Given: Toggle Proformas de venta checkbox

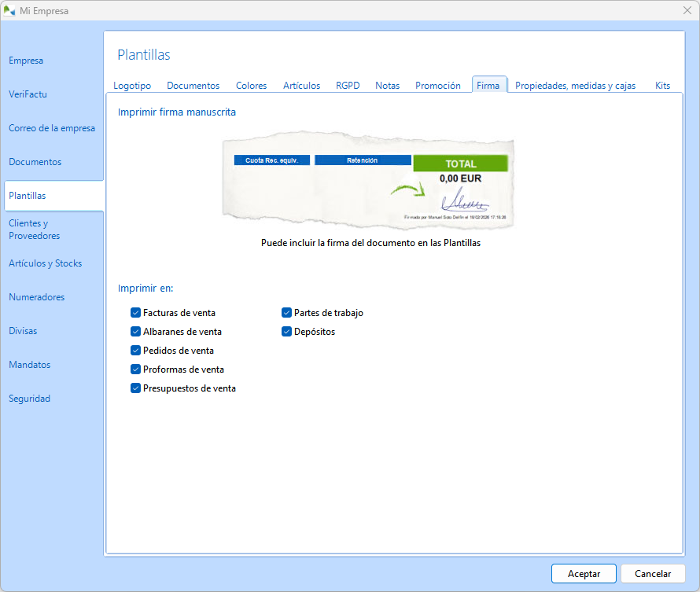Looking at the screenshot, I should click(136, 370).
